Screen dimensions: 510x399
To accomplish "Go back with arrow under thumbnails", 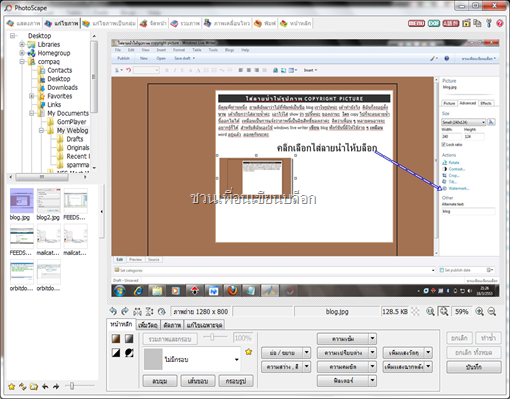I will tap(45, 387).
